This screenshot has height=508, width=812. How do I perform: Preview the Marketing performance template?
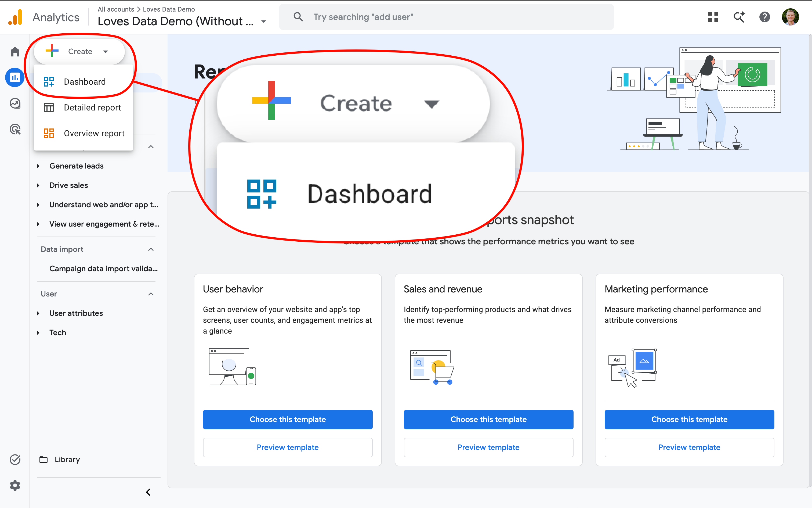(x=689, y=447)
